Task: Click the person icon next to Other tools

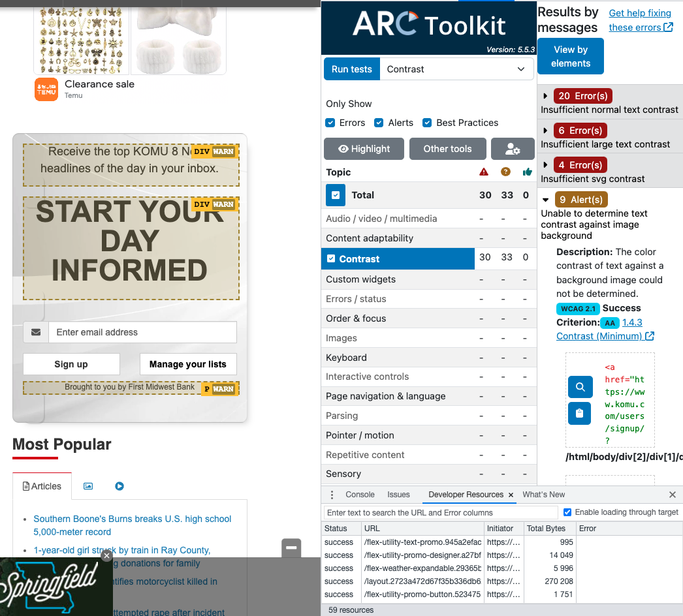Action: (x=513, y=149)
